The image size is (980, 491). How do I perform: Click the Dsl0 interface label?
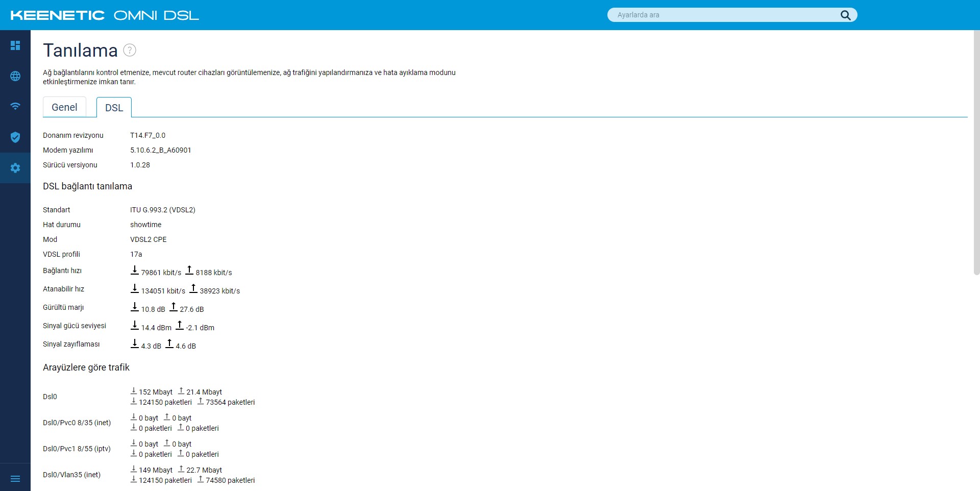click(50, 397)
